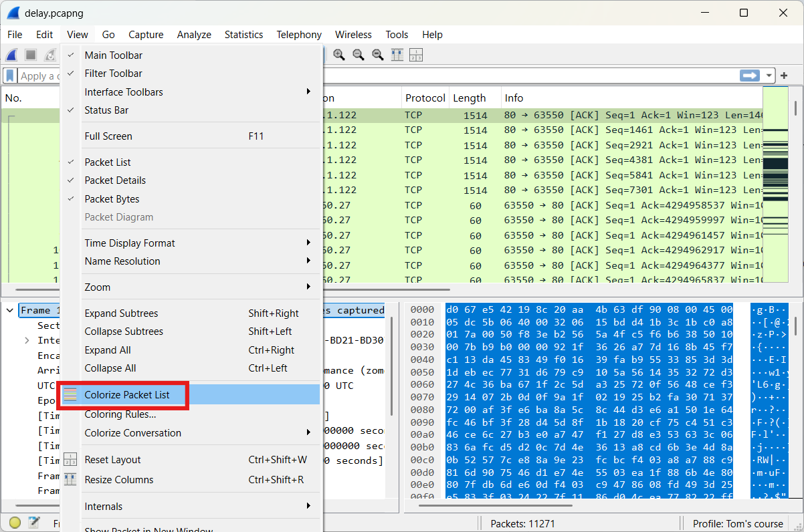
Task: Expand the Inte... tree node arrow
Action: click(27, 340)
